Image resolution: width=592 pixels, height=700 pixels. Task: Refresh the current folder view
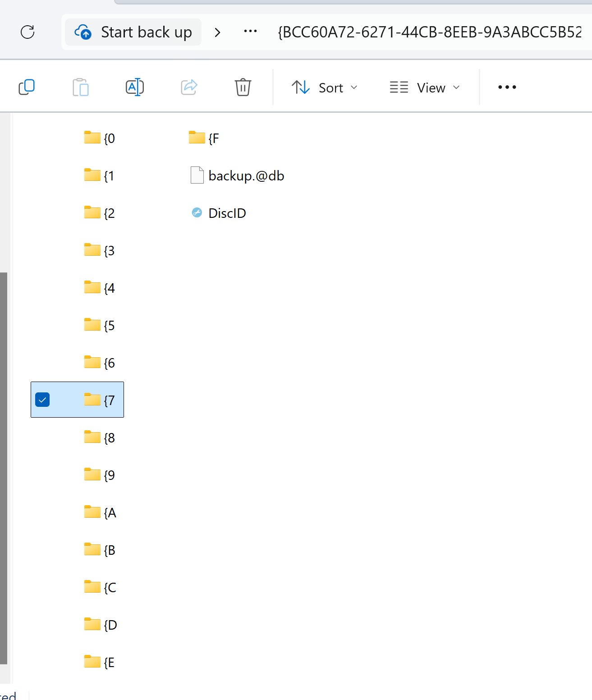(28, 32)
